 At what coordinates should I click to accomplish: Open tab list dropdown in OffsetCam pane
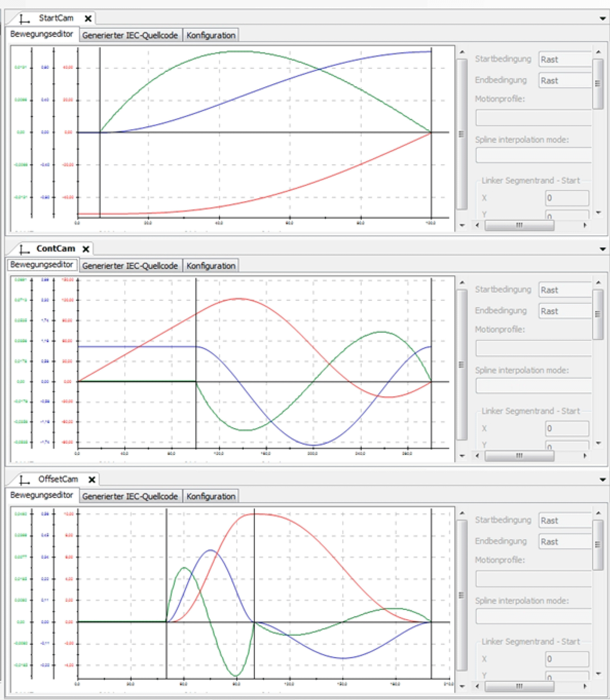602,480
